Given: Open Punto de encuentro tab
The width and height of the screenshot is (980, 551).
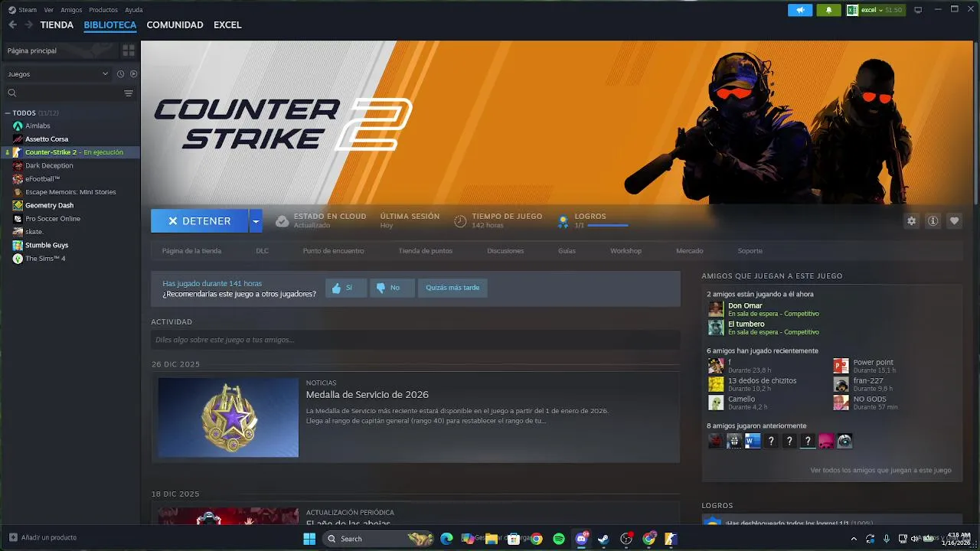Looking at the screenshot, I should pos(333,251).
